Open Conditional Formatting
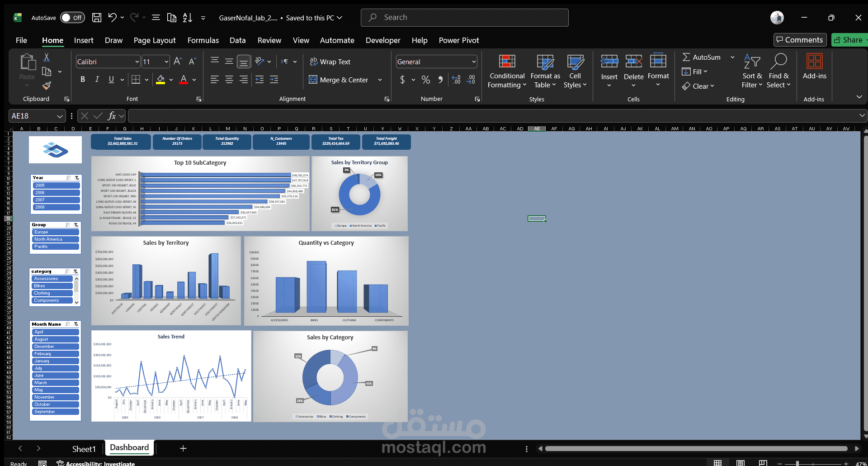 pos(507,71)
